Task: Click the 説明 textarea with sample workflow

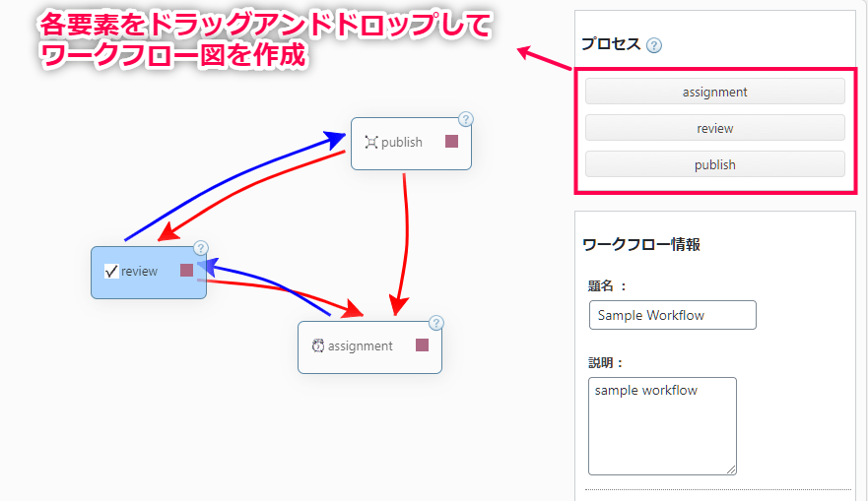Action: pos(662,426)
